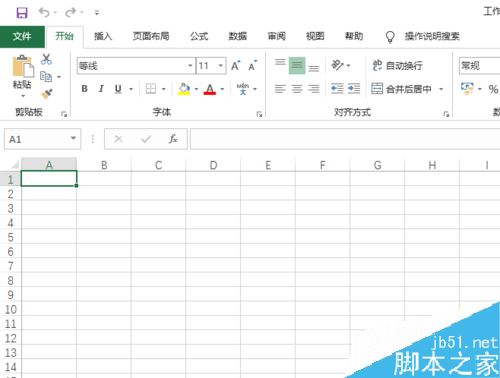Click the Select All corner triangle
500x378 pixels.
click(x=15, y=165)
